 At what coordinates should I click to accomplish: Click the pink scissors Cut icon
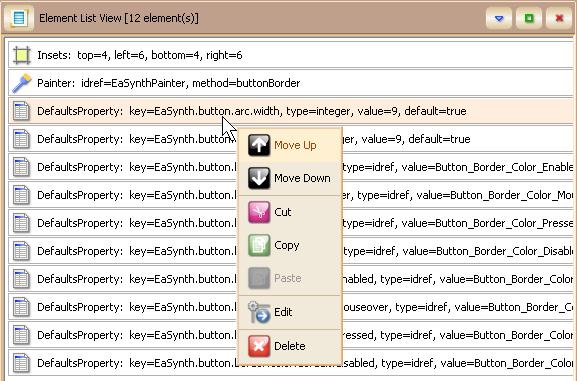pyautogui.click(x=259, y=212)
